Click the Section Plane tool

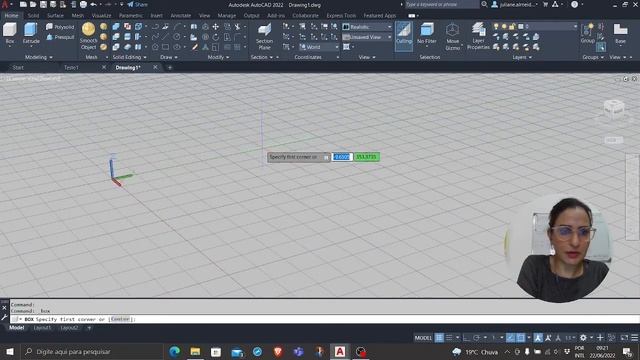point(264,36)
